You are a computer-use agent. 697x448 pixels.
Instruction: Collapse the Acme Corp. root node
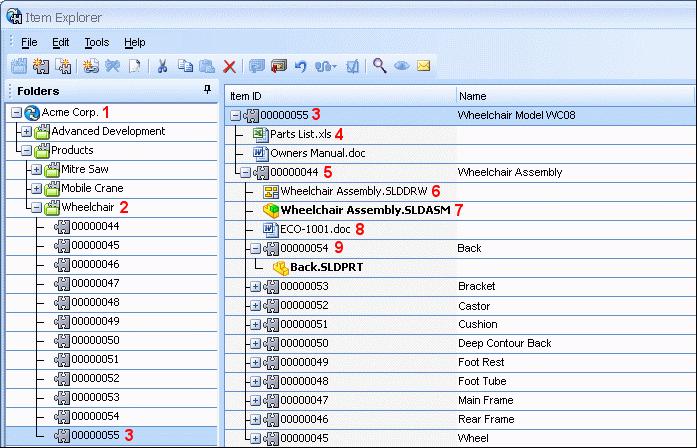coord(16,112)
